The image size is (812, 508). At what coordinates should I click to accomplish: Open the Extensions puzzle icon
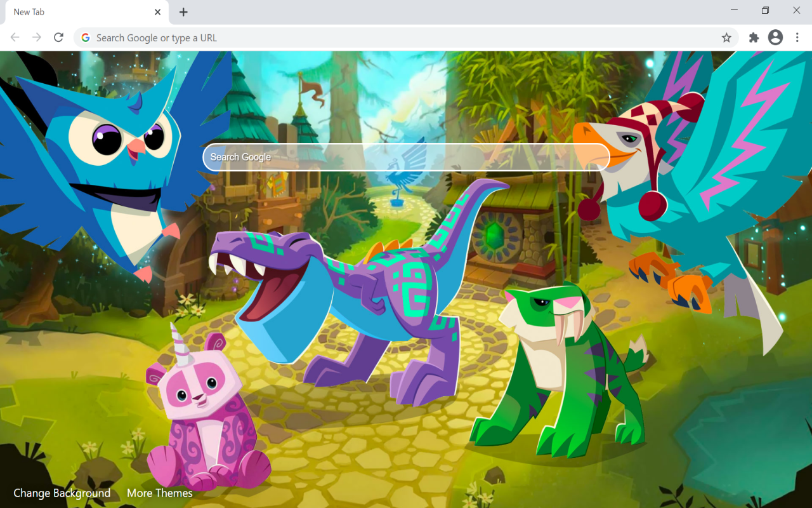[x=754, y=37]
